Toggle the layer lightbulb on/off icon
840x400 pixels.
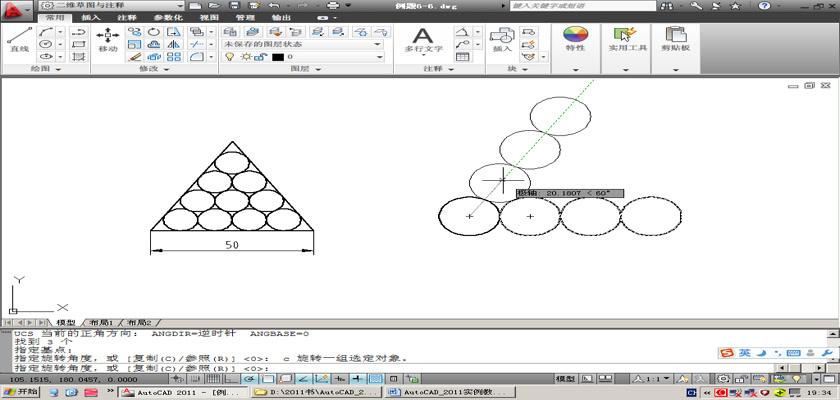pyautogui.click(x=229, y=57)
